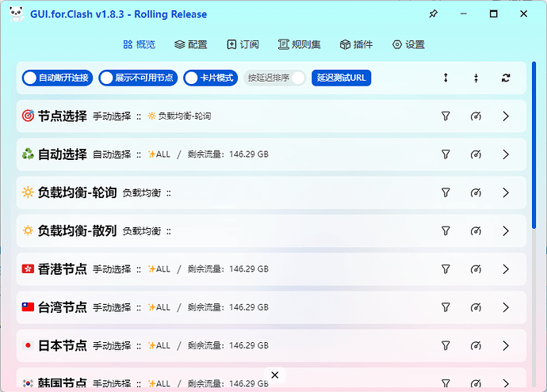Toggle 自动断开连接 switch
This screenshot has width=547, height=392.
tap(57, 78)
